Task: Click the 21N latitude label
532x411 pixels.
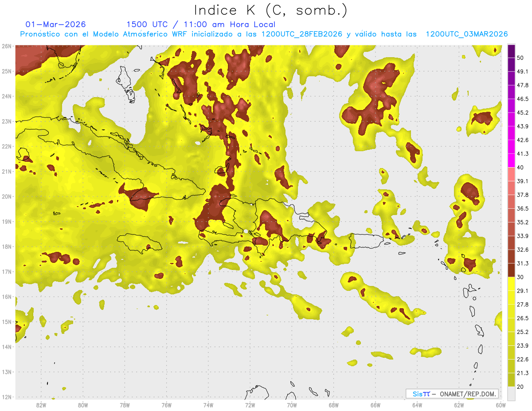Action: tap(7, 172)
